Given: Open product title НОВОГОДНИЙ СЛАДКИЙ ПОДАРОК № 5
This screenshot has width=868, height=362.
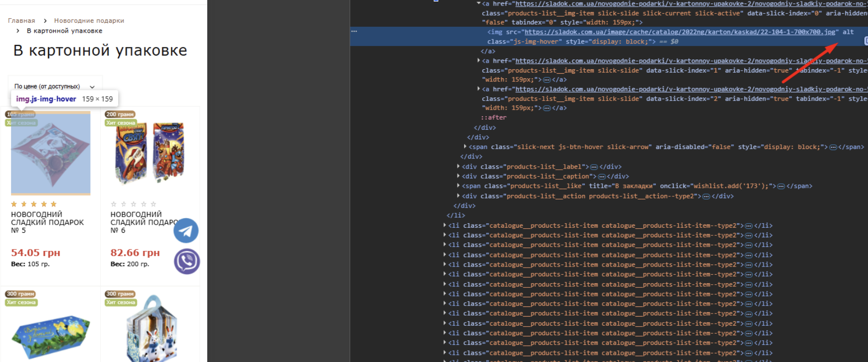Looking at the screenshot, I should coord(48,222).
